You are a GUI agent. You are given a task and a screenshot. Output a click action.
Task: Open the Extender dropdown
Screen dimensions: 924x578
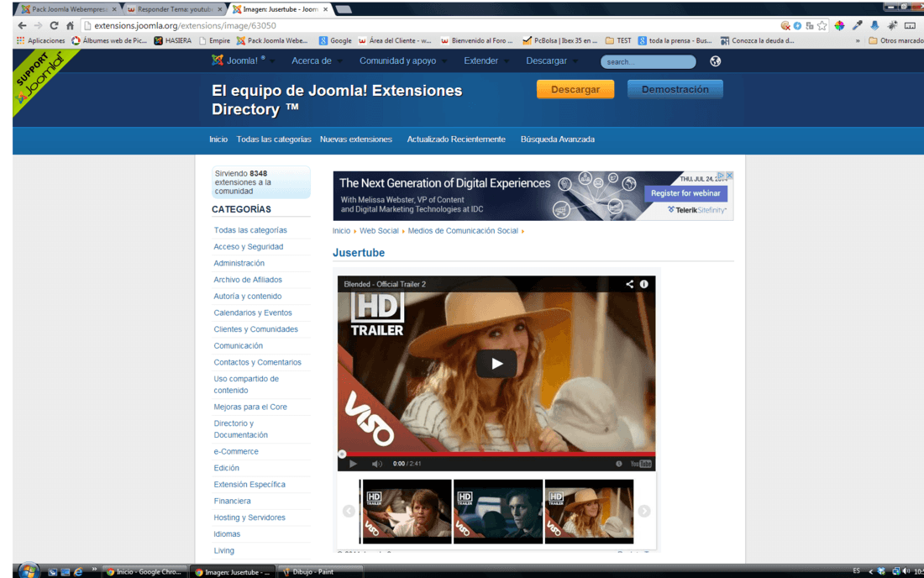point(486,60)
